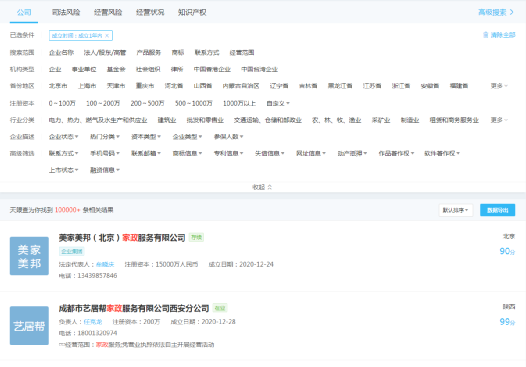Choose registered capital 0~100万

pos(62,103)
